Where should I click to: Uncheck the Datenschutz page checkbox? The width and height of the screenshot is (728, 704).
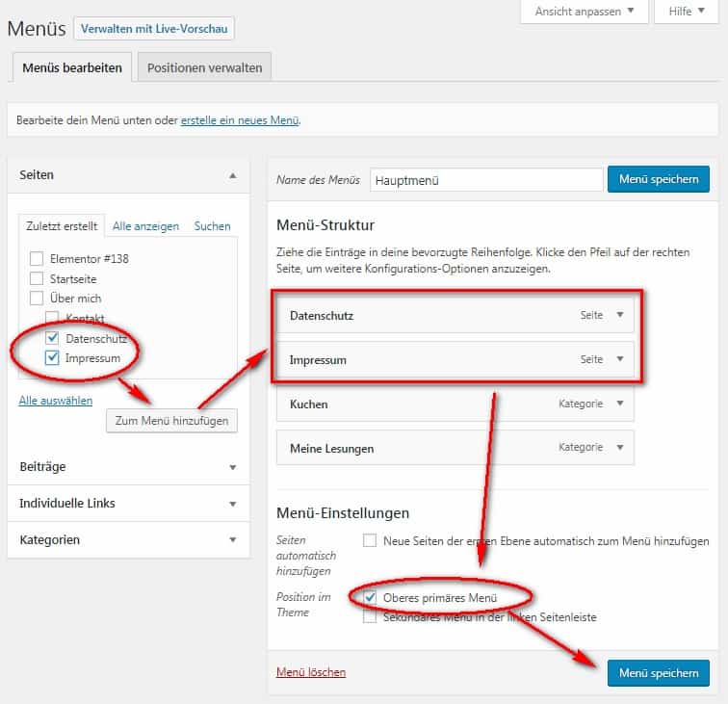52,338
